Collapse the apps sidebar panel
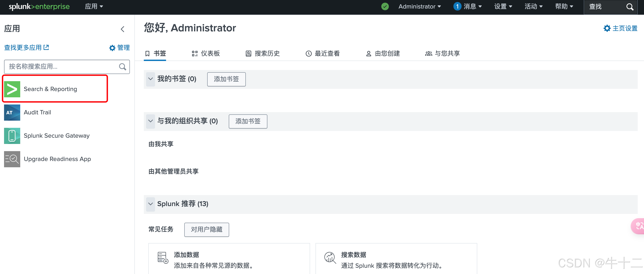 tap(122, 29)
